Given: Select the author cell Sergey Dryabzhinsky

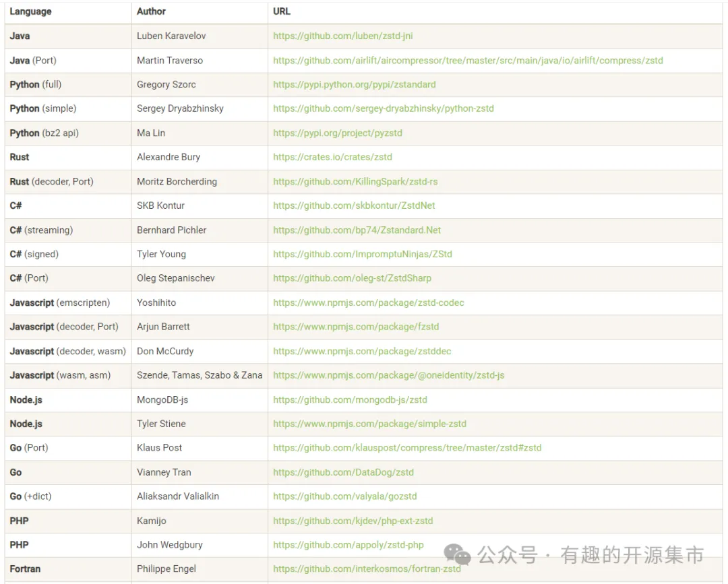Looking at the screenshot, I should [x=200, y=108].
